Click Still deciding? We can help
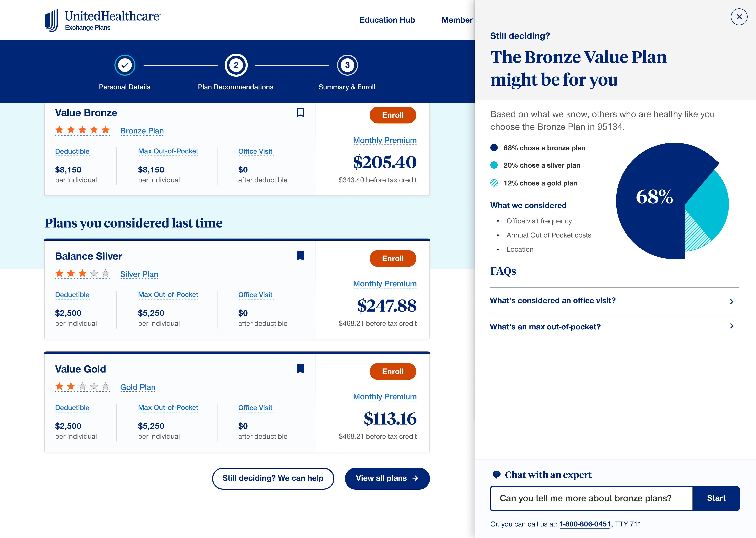Image resolution: width=756 pixels, height=538 pixels. (x=273, y=478)
